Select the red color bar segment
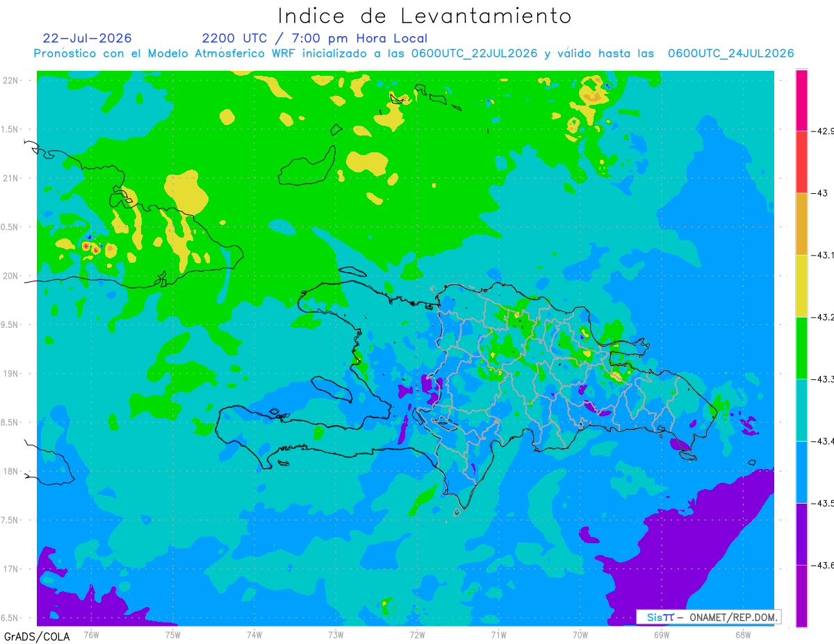This screenshot has width=834, height=644. [x=801, y=162]
